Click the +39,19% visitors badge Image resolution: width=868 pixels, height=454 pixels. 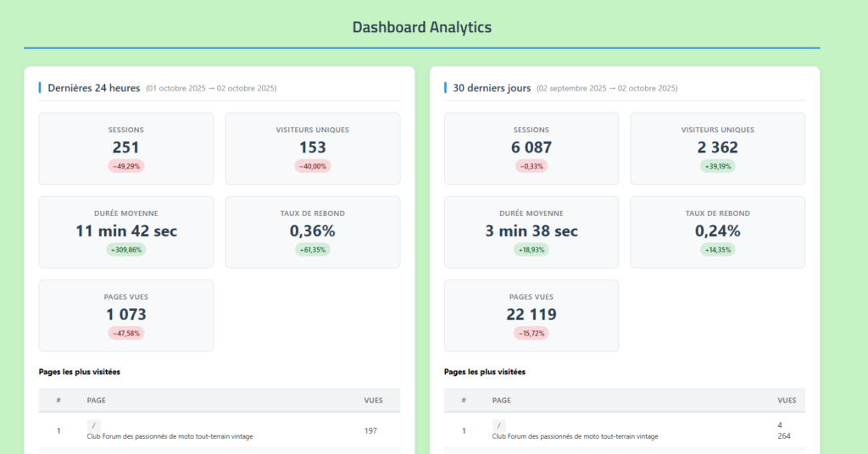click(x=717, y=166)
